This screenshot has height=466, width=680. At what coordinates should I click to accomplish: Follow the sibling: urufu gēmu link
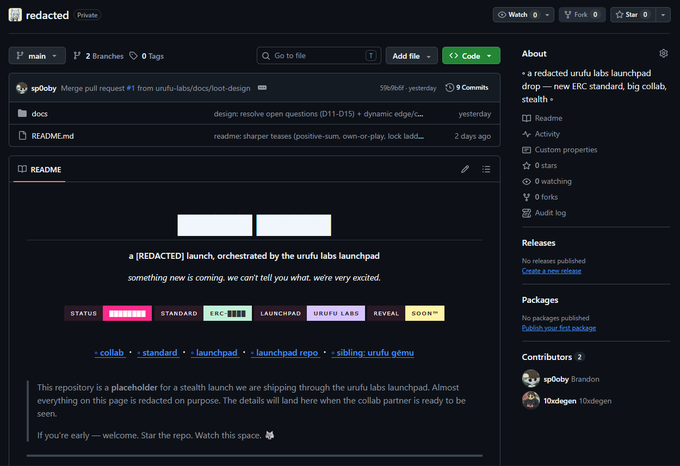click(373, 352)
